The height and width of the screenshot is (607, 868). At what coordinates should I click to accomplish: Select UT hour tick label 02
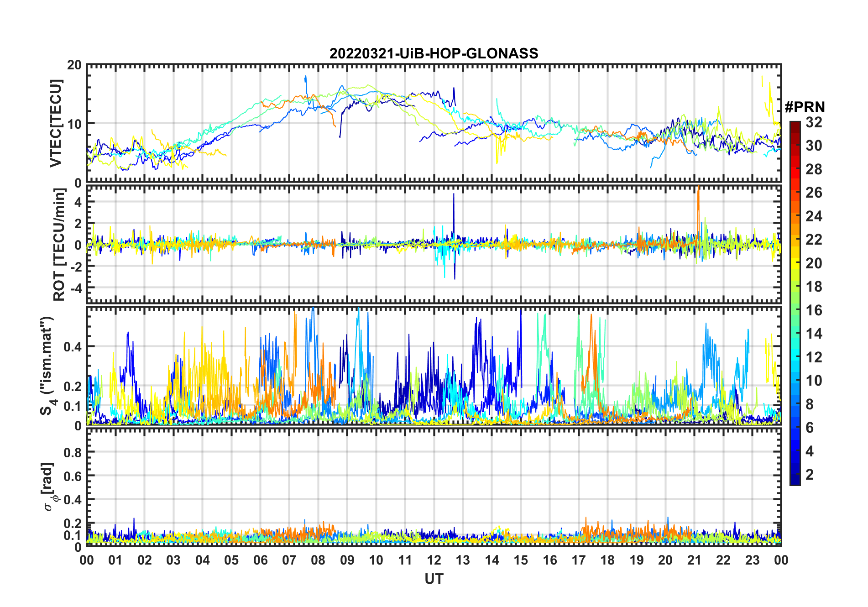tap(145, 560)
